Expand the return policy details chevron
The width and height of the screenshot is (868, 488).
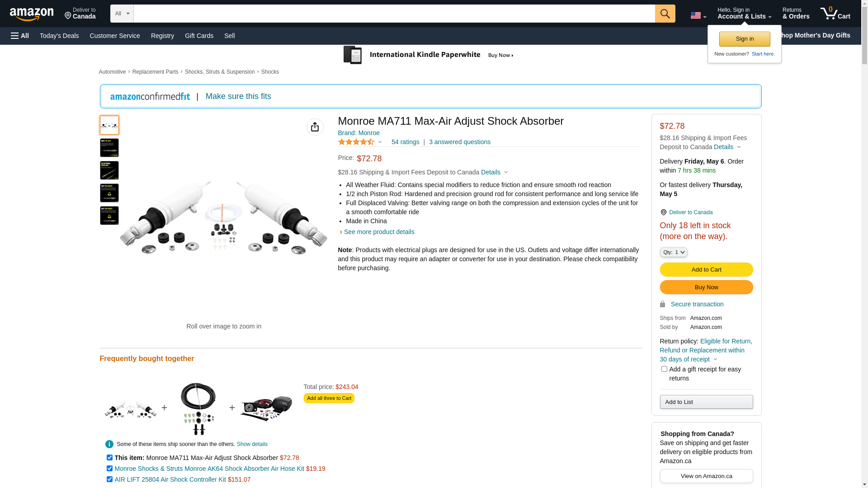coord(715,360)
